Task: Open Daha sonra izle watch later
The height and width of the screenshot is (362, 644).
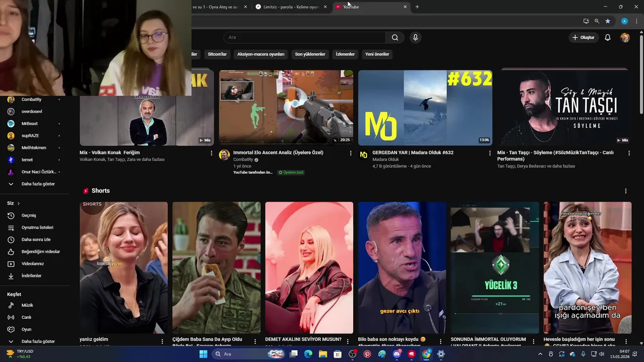Action: coord(34,239)
